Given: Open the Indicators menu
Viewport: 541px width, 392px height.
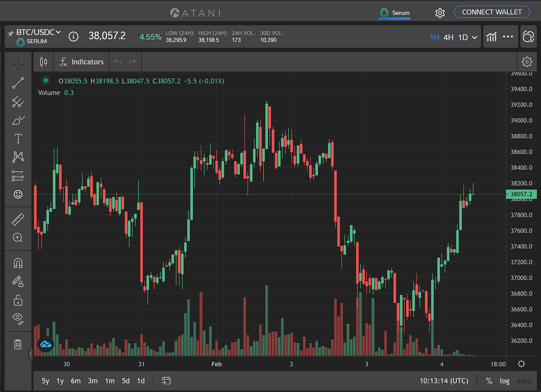Looking at the screenshot, I should point(81,62).
